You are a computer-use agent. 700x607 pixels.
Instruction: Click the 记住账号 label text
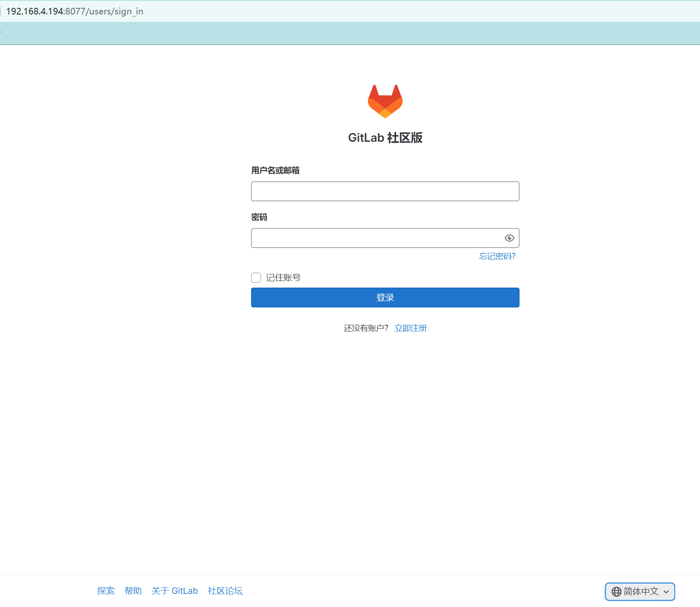coord(283,278)
